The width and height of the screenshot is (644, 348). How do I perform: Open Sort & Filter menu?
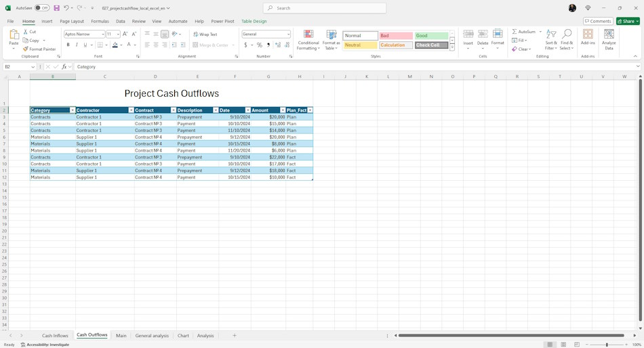coord(551,40)
